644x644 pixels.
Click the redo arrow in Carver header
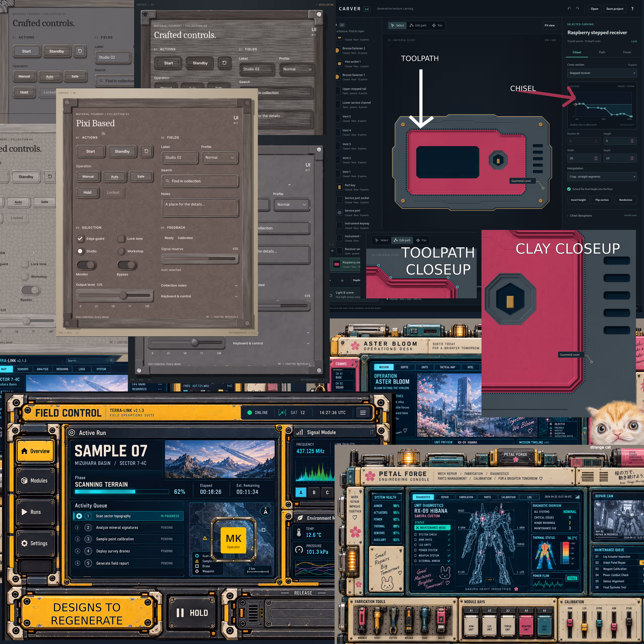click(577, 9)
